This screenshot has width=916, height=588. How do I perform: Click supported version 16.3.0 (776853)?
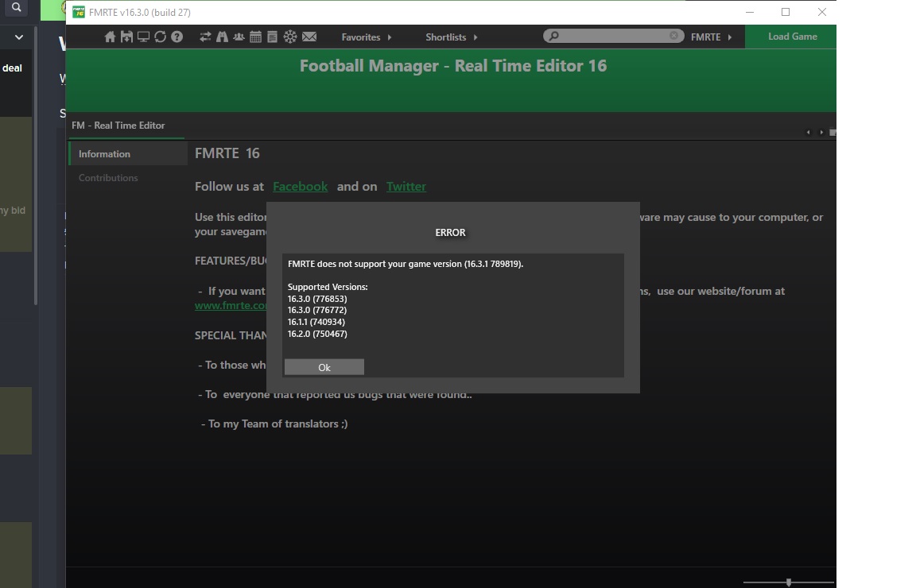point(317,299)
